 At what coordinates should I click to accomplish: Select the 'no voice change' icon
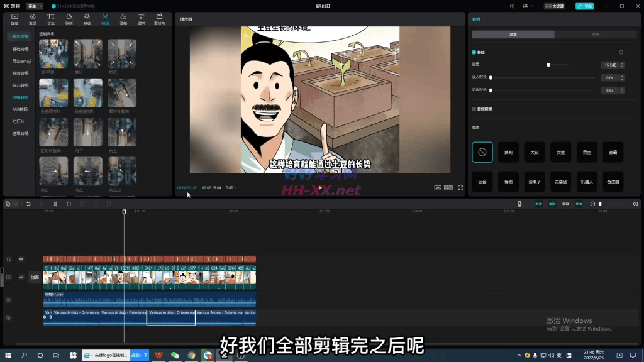pos(482,152)
